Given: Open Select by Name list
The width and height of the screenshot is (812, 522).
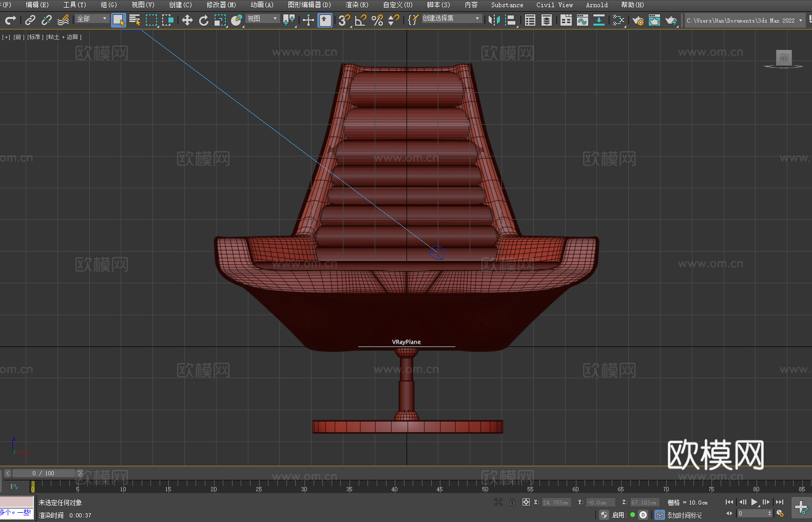Looking at the screenshot, I should click(135, 20).
